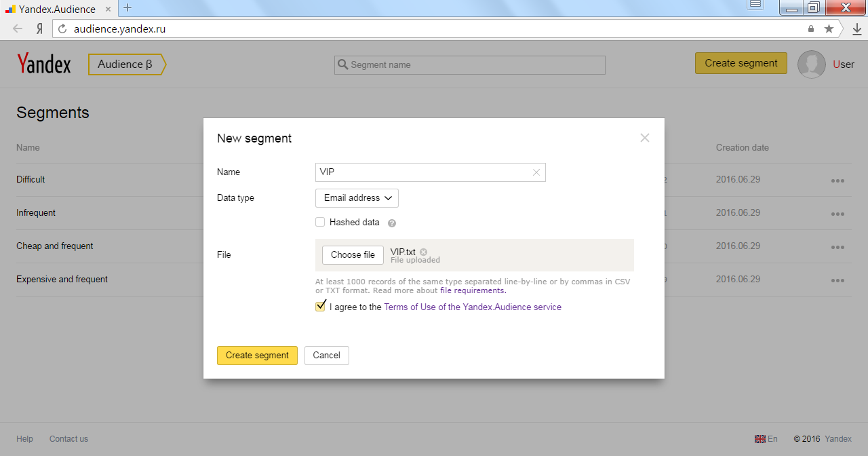The width and height of the screenshot is (868, 456).
Task: Open the user avatar profile
Action: click(812, 64)
